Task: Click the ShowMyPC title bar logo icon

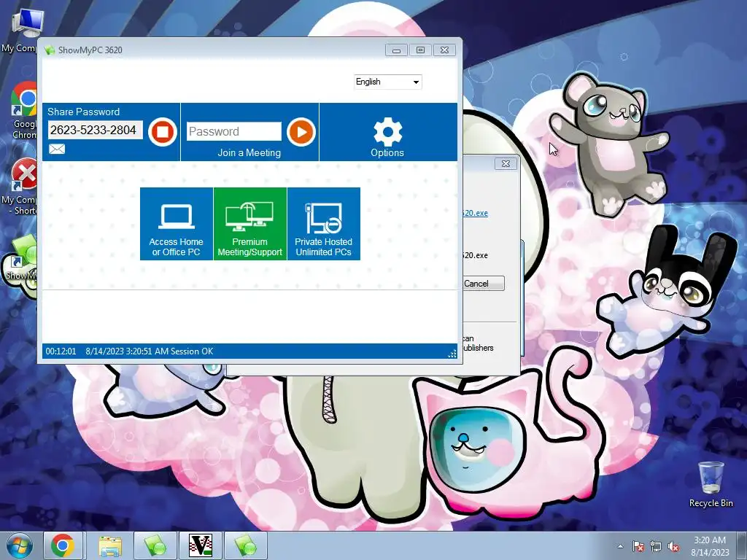Action: point(50,50)
